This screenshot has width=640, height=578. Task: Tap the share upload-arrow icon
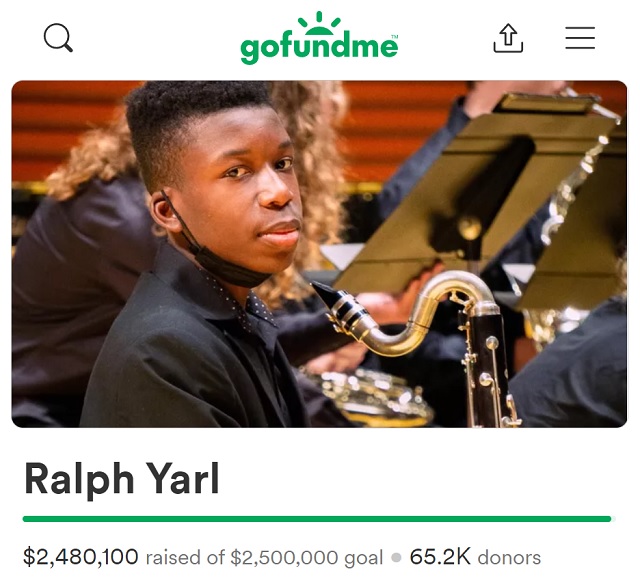(x=508, y=38)
